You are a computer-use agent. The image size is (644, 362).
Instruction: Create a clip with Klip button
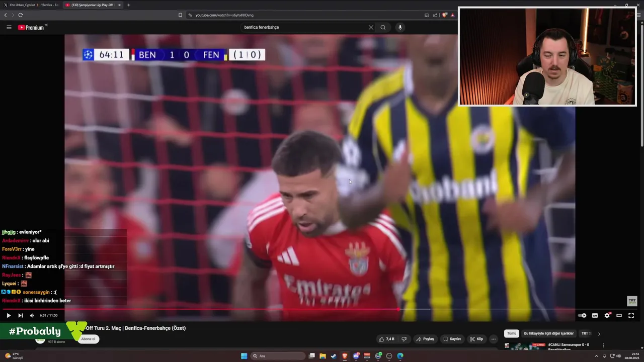tap(476, 339)
